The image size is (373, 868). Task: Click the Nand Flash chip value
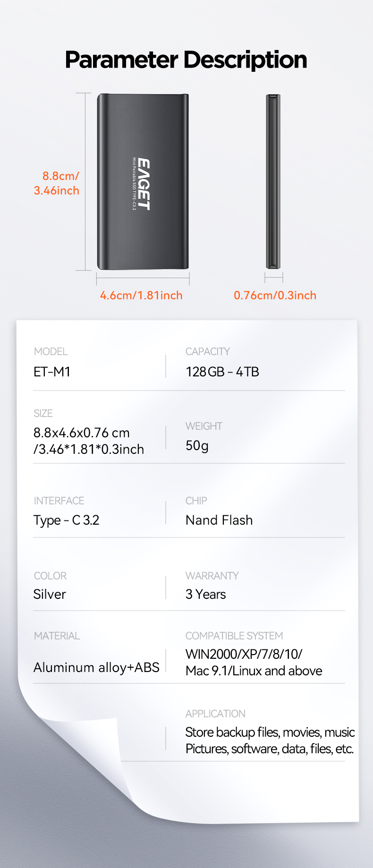219,520
